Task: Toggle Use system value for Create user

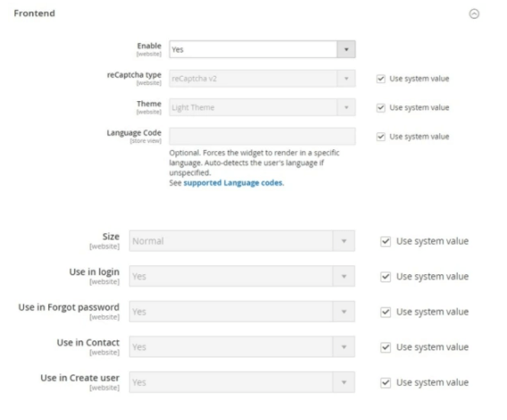Action: click(385, 382)
